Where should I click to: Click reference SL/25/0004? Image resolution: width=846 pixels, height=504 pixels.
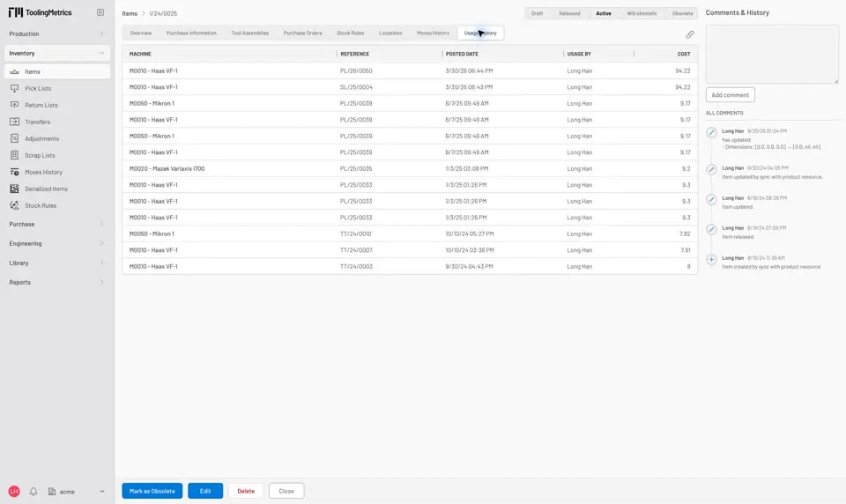(356, 87)
